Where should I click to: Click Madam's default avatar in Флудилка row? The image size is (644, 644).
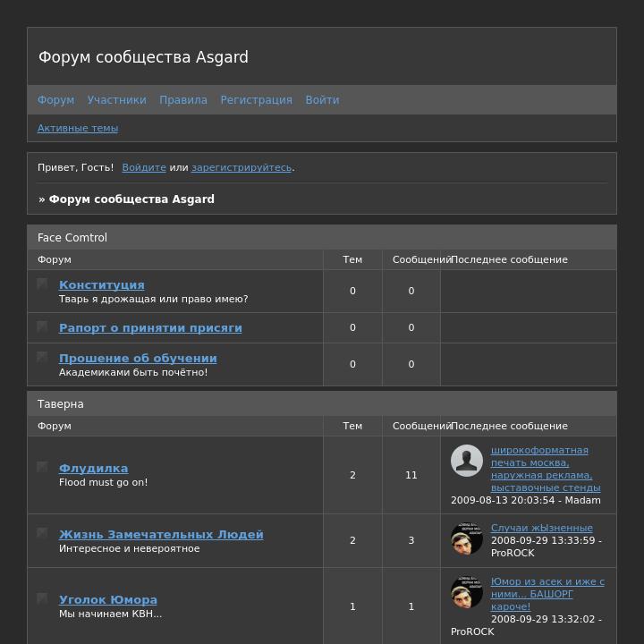tap(467, 461)
